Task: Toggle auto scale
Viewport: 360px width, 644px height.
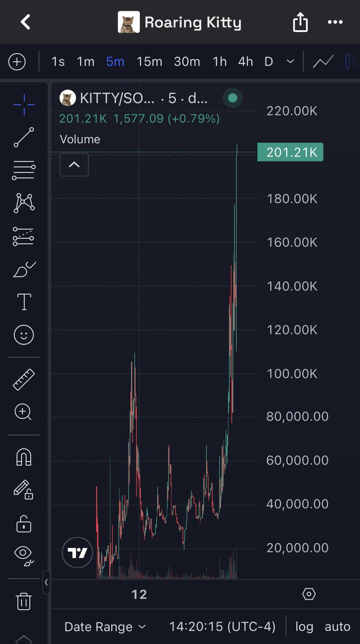Action: point(337,626)
